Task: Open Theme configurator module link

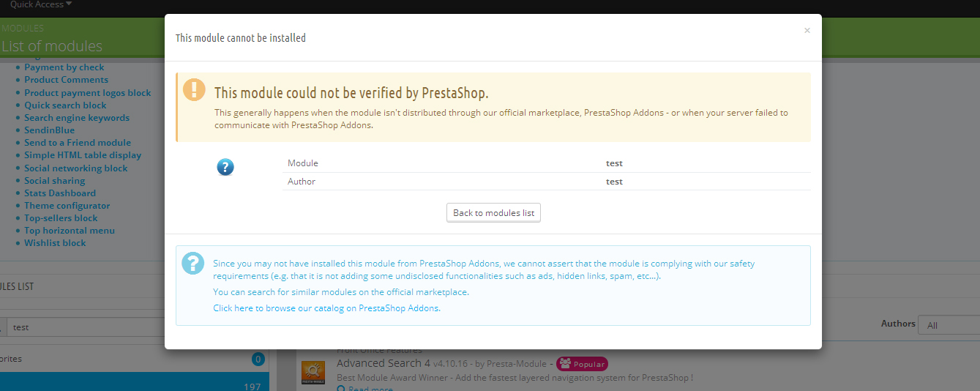Action: pos(67,206)
